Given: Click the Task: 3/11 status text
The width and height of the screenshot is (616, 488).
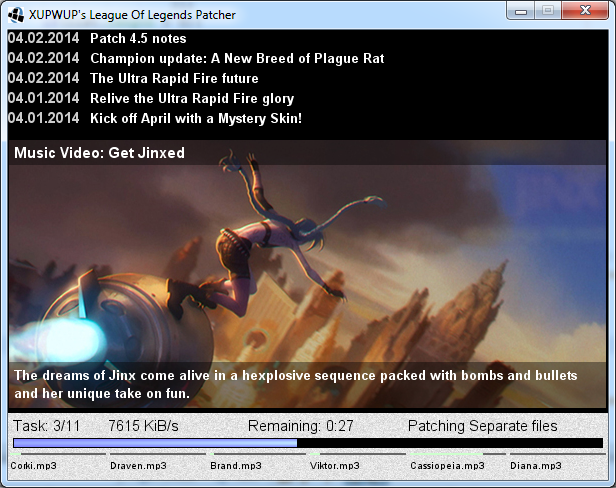Looking at the screenshot, I should pyautogui.click(x=46, y=426).
